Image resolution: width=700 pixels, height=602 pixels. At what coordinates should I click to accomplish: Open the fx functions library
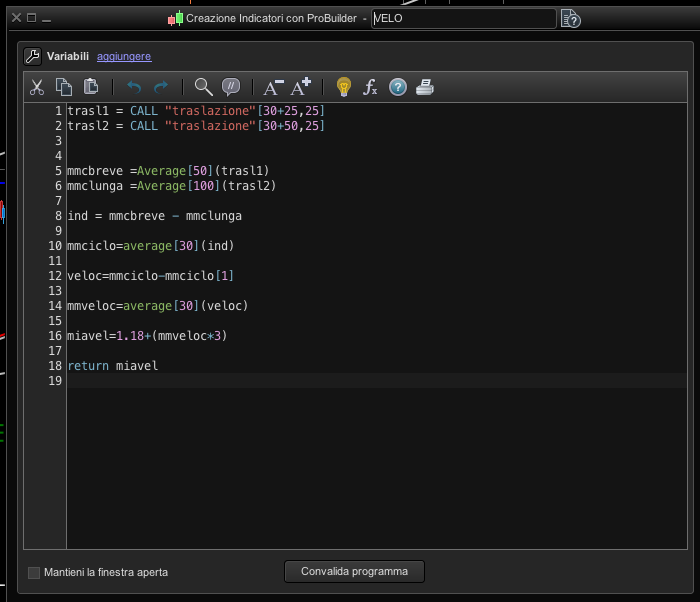(x=370, y=87)
